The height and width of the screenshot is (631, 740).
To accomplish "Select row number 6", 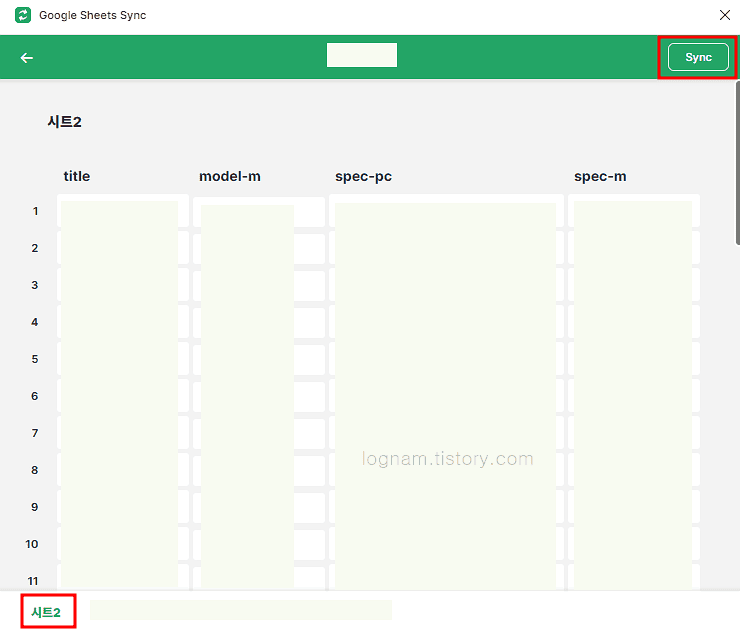I will click(x=35, y=396).
